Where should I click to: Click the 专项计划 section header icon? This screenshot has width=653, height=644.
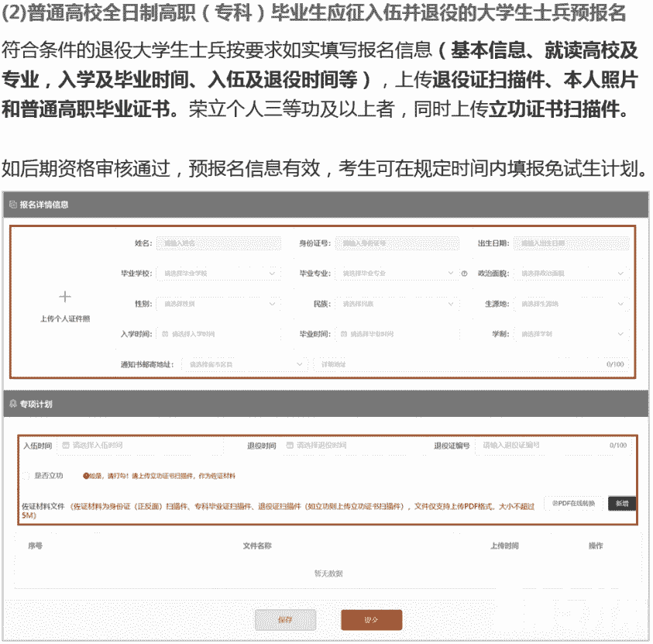(x=13, y=404)
